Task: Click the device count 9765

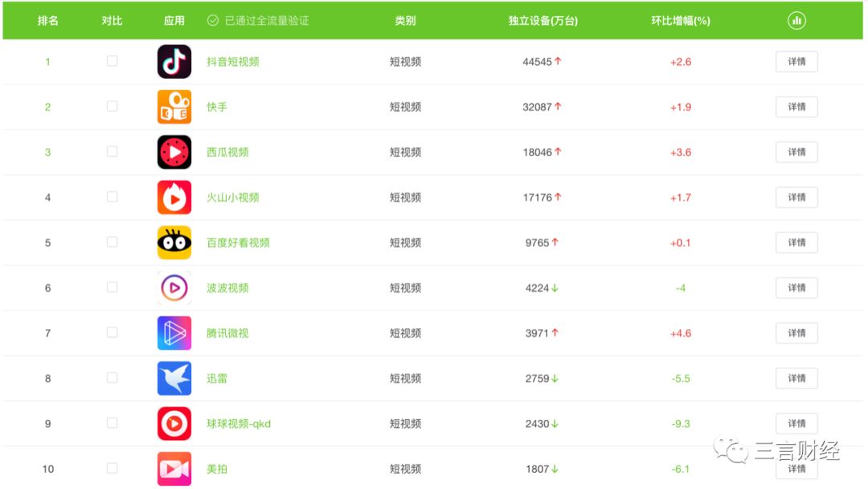Action: [537, 243]
